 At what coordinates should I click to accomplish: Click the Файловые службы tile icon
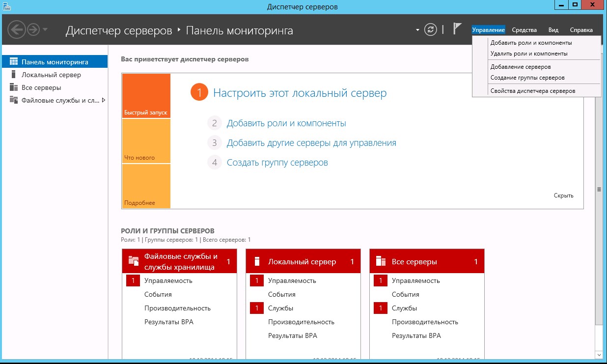(x=133, y=261)
